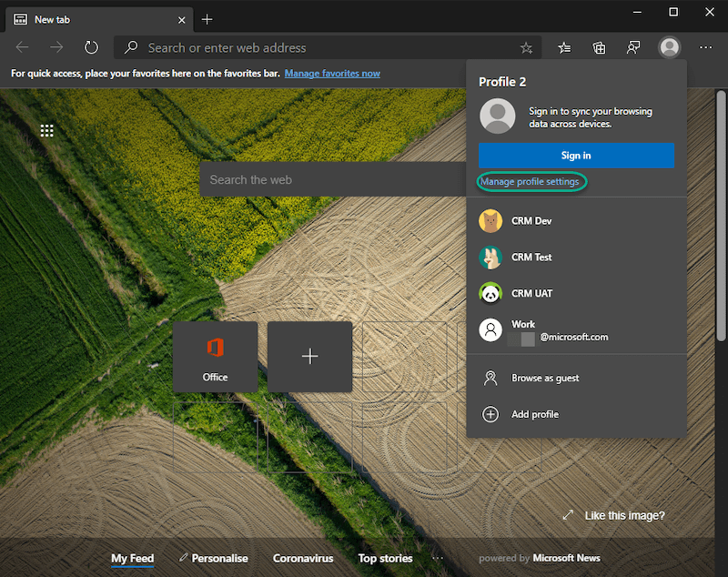Send feedback to Microsoft
Viewport: 728px width, 577px height.
point(633,46)
